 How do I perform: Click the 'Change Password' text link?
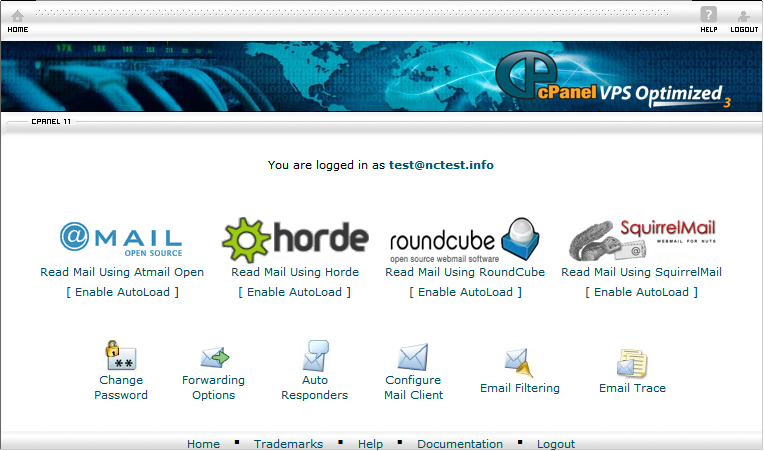point(121,388)
